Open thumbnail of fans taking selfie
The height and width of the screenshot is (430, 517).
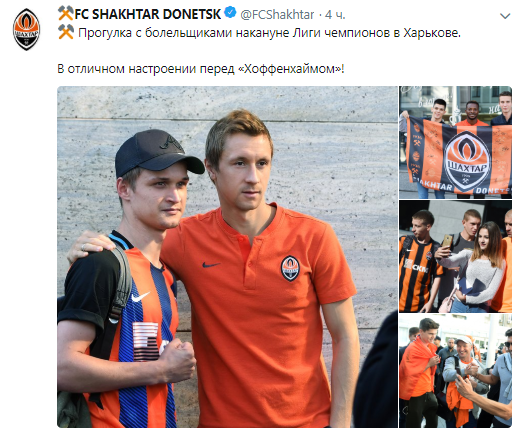[455, 256]
